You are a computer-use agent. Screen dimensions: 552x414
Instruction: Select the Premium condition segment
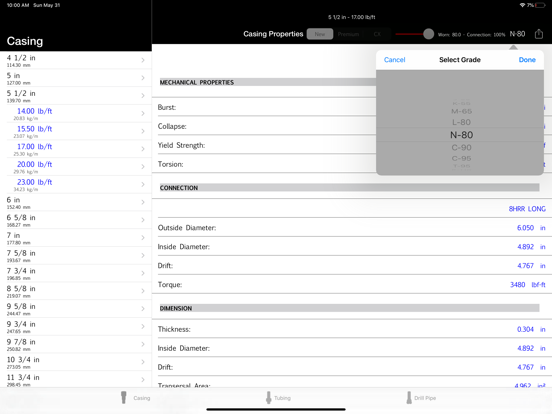tap(348, 34)
